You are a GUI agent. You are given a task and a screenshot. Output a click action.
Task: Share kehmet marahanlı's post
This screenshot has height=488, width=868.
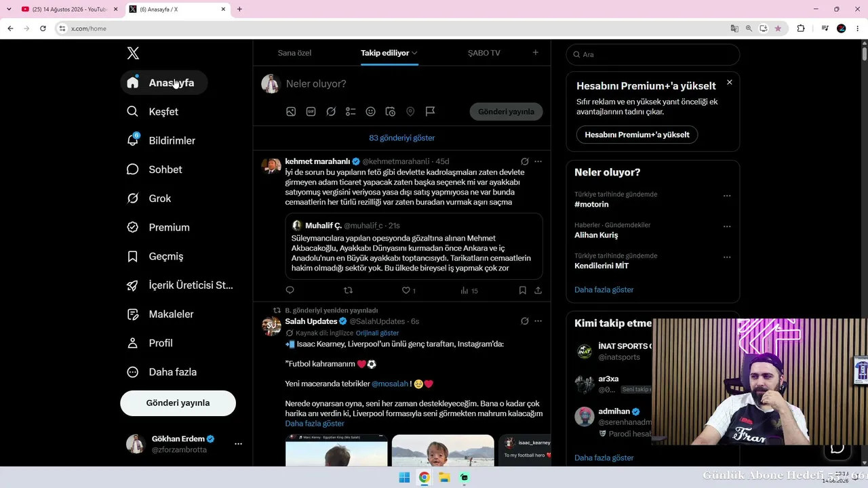(x=538, y=290)
